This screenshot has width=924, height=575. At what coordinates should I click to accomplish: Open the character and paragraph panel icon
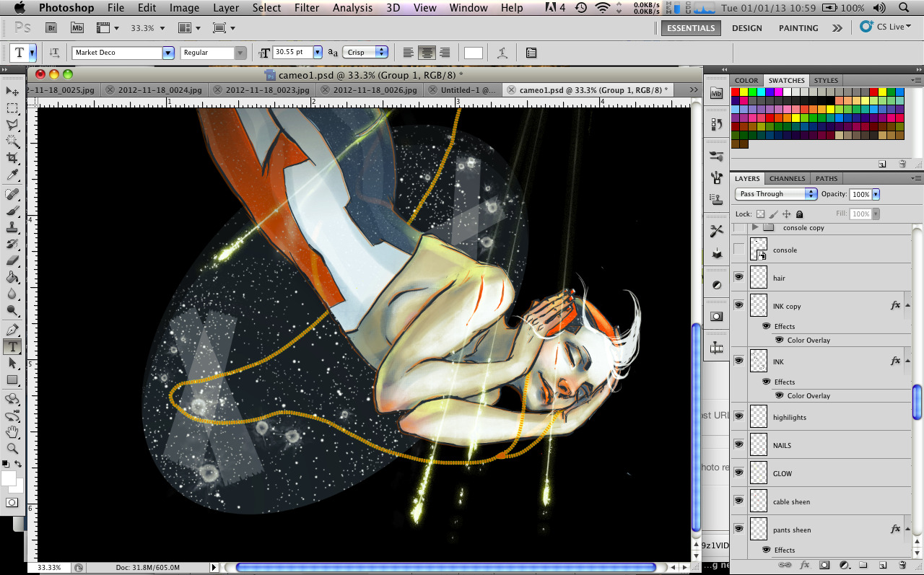tap(531, 53)
